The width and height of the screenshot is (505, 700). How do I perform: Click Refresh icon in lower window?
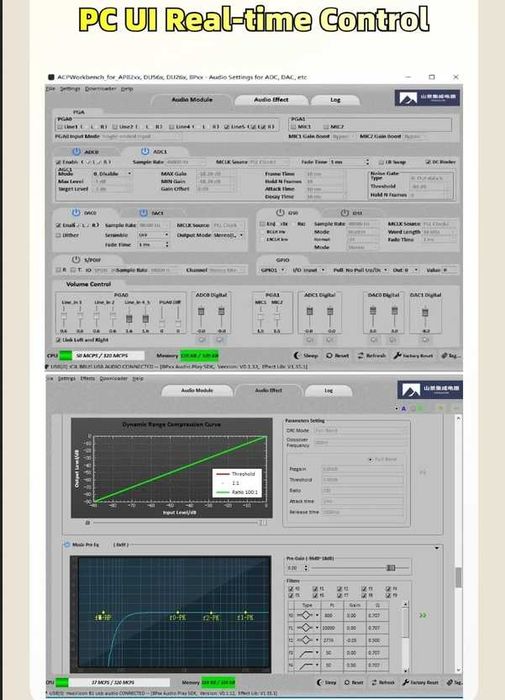374,683
